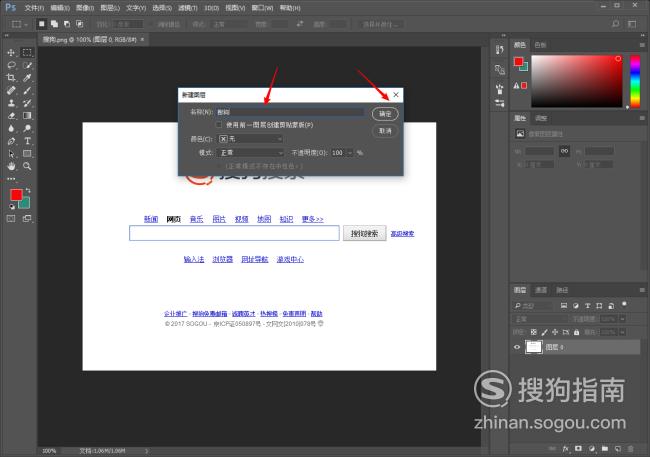
Task: Open the 窗口 menu
Action: click(x=262, y=8)
